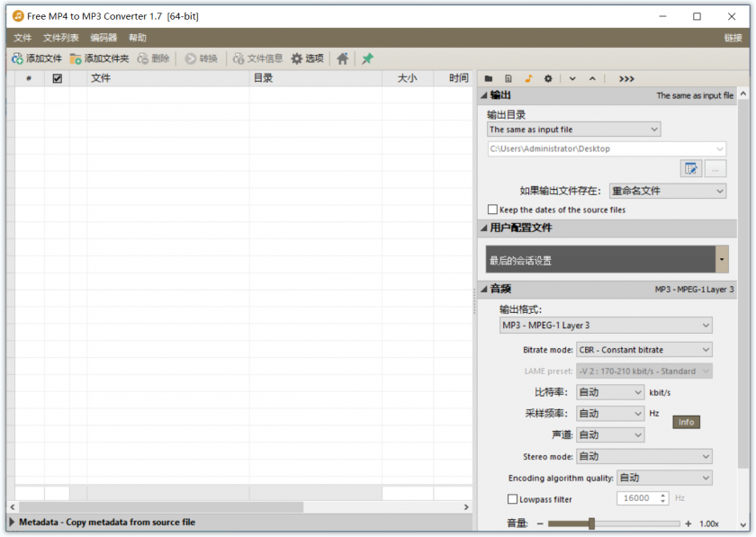Screen dimensions: 756x537
Task: Click the up chevron icon in panel
Action: (592, 78)
